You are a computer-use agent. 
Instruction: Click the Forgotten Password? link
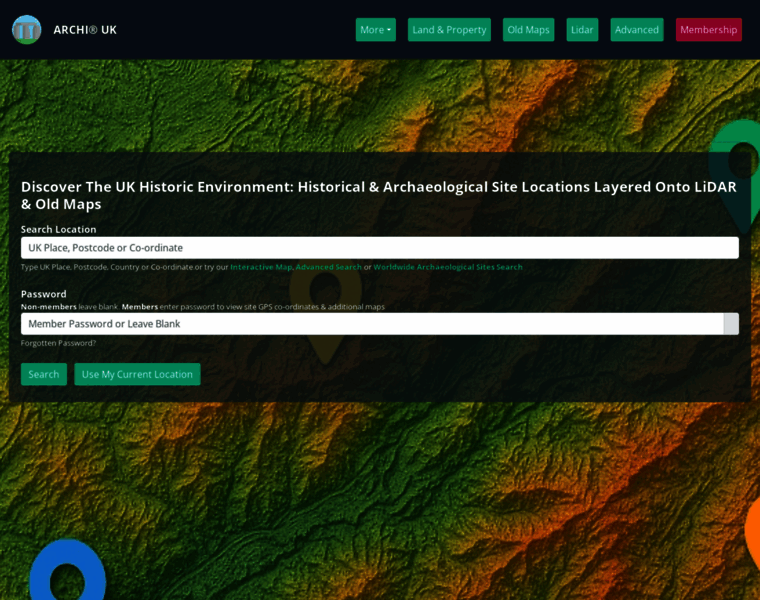(58, 343)
